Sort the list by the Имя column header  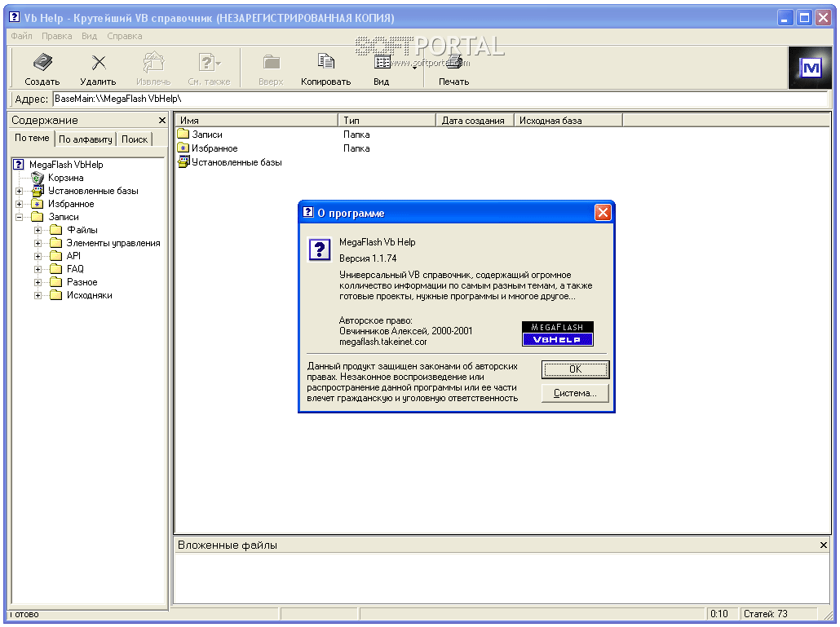(x=257, y=121)
